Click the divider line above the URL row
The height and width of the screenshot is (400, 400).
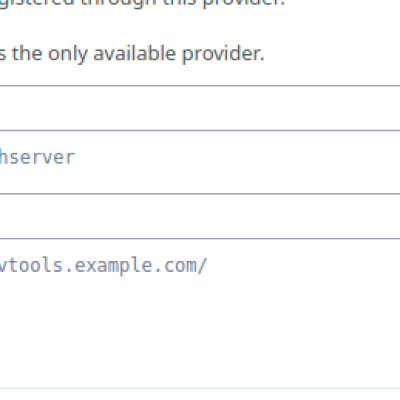point(200,238)
